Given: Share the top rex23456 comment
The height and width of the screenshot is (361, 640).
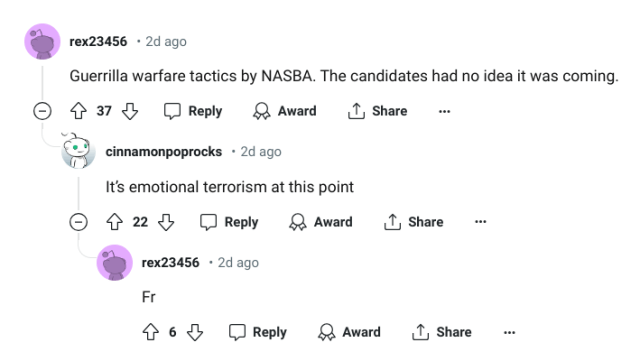Looking at the screenshot, I should click(x=378, y=111).
